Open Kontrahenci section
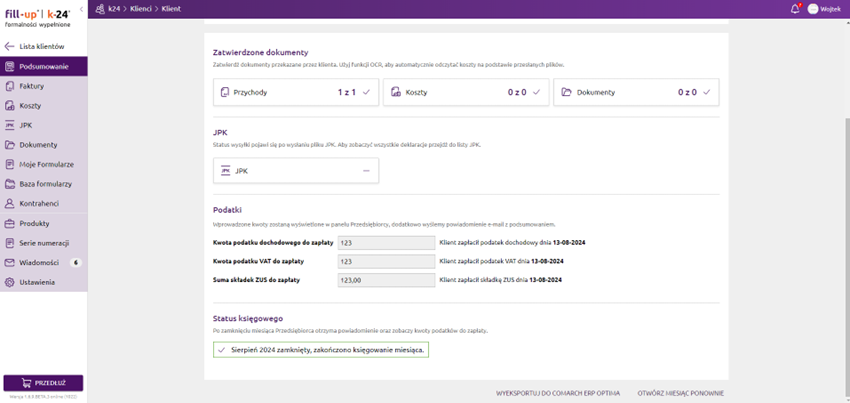 43,203
